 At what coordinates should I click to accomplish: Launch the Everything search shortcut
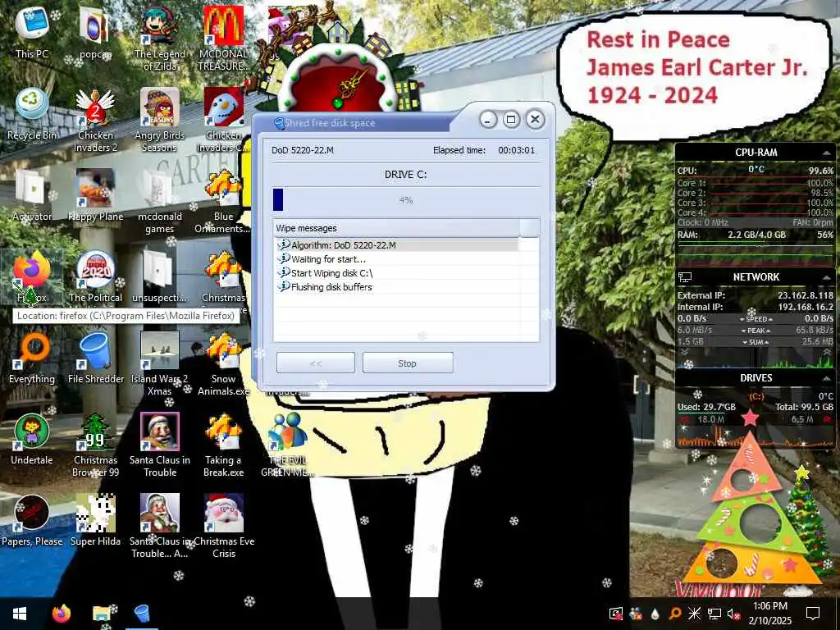coord(32,358)
